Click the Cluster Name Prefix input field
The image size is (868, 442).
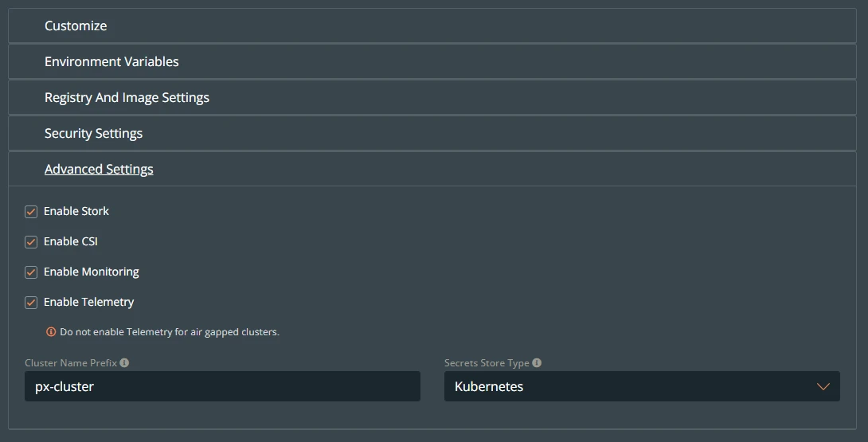(x=222, y=386)
